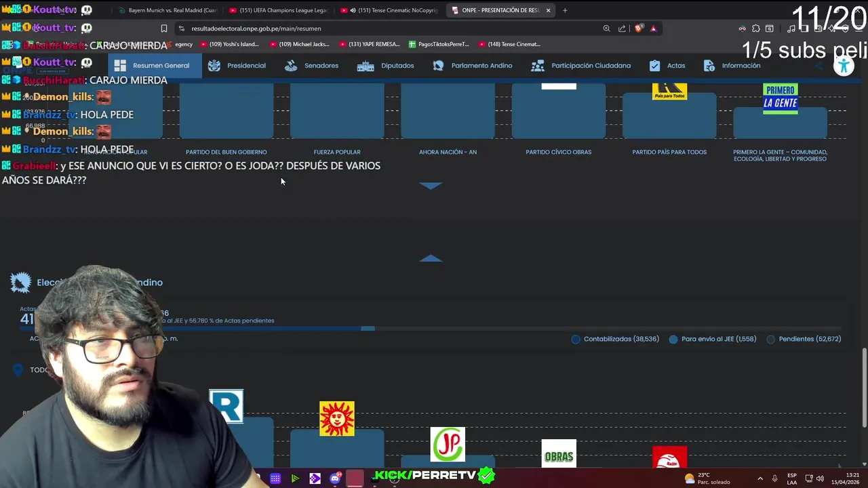Click the zoom magnifier in address bar
This screenshot has width=868, height=488.
pos(606,28)
